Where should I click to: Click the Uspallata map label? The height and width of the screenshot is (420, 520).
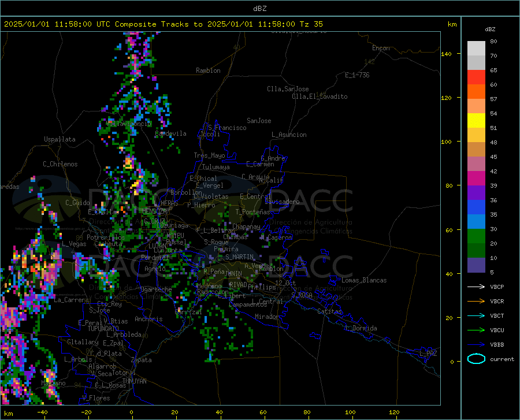tap(60, 139)
